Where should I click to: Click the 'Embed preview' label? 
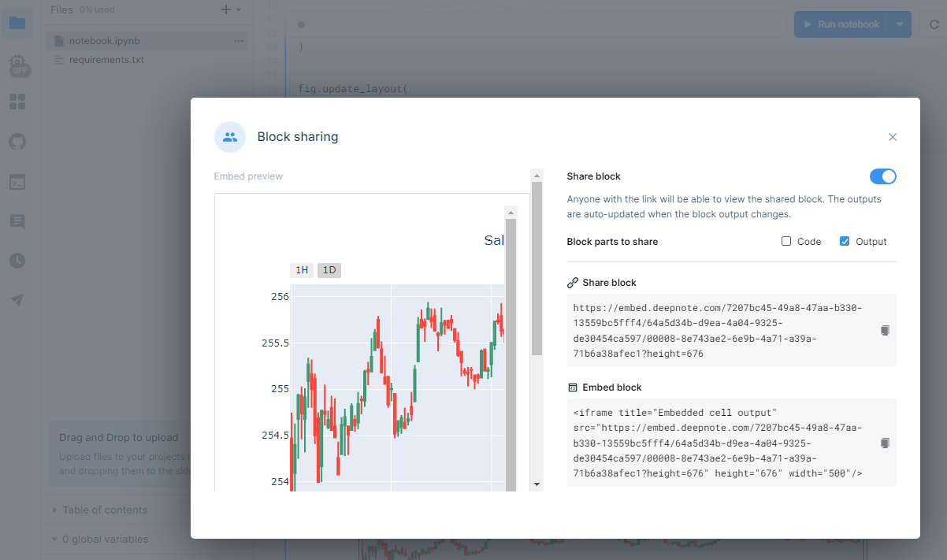248,176
